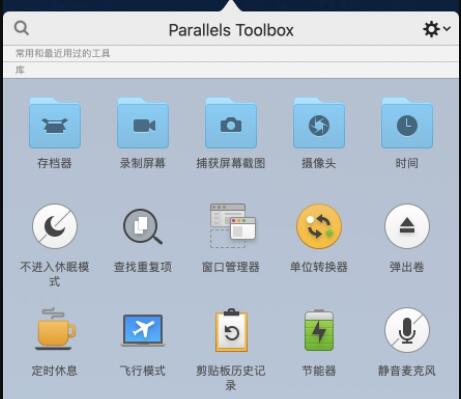
Task: Click the 节能器 label text
Action: [x=319, y=370]
